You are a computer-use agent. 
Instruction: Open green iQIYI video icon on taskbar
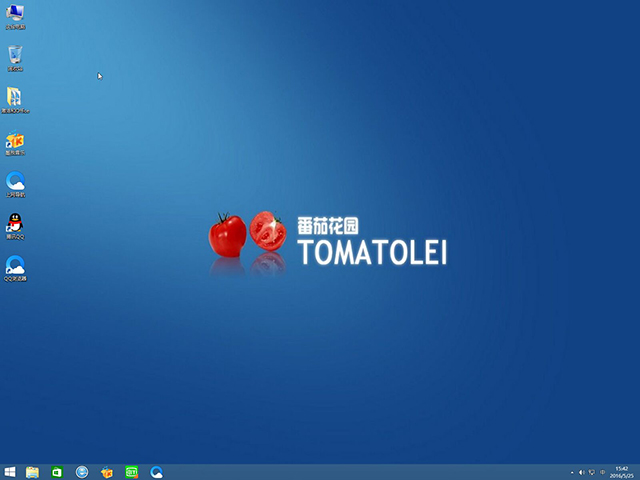(132, 471)
